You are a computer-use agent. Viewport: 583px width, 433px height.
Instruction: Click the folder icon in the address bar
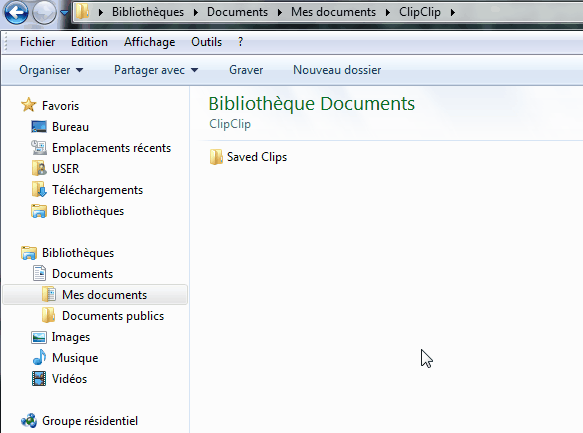coord(83,12)
